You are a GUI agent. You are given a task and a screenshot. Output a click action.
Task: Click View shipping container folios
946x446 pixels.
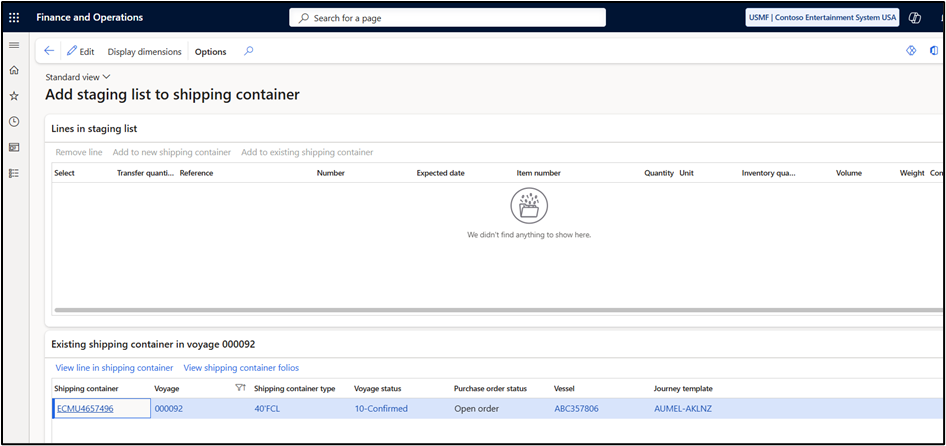pyautogui.click(x=241, y=368)
